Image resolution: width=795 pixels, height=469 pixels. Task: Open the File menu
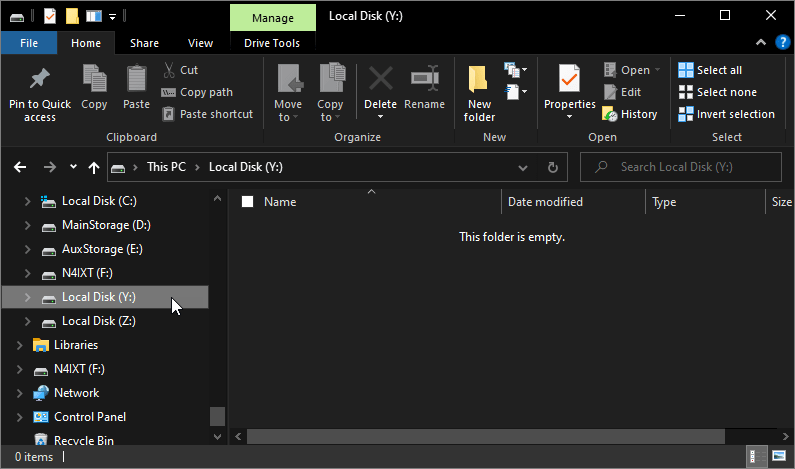pyautogui.click(x=29, y=43)
